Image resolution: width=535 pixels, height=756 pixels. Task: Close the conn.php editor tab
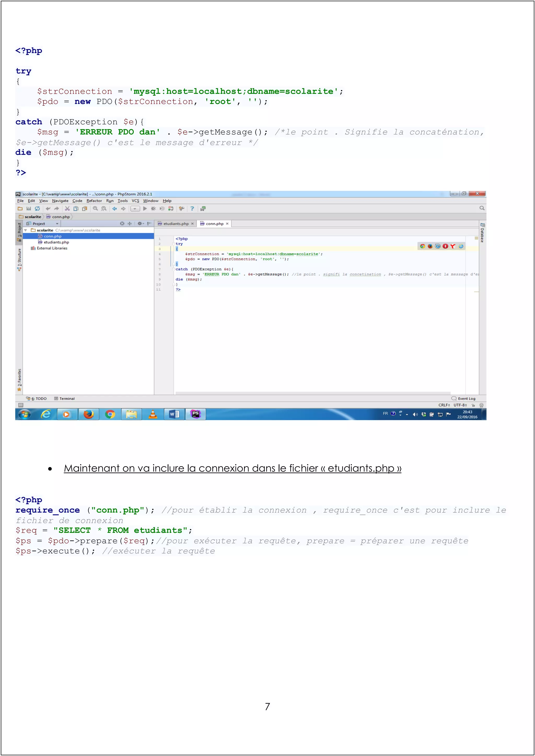[x=227, y=223]
